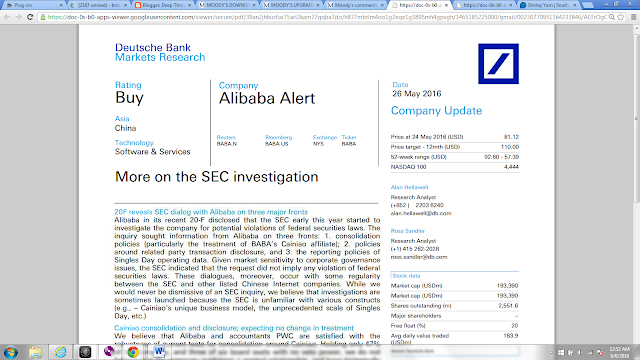Click the green padlock security icon
This screenshot has height=360, width=640.
[x=42, y=17]
